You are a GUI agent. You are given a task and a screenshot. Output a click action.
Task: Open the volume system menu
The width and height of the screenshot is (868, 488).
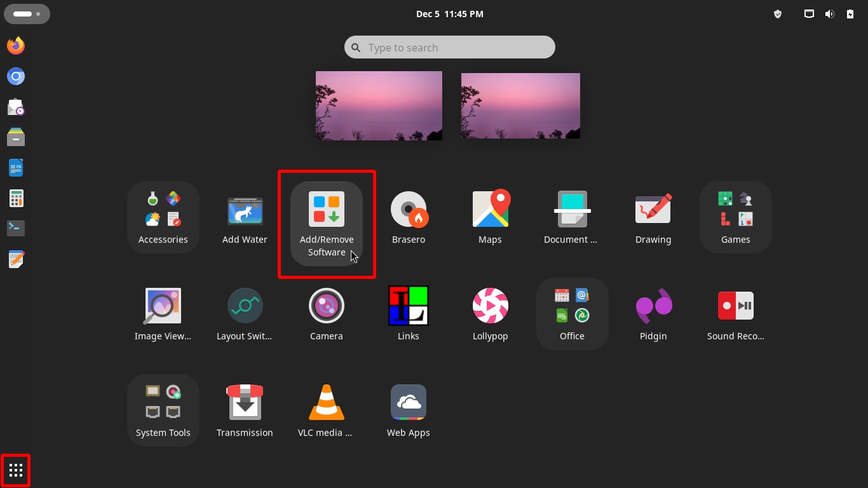(829, 14)
